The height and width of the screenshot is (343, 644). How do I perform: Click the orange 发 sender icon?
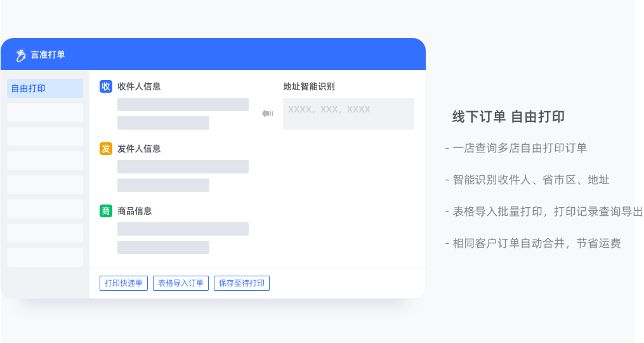(106, 149)
